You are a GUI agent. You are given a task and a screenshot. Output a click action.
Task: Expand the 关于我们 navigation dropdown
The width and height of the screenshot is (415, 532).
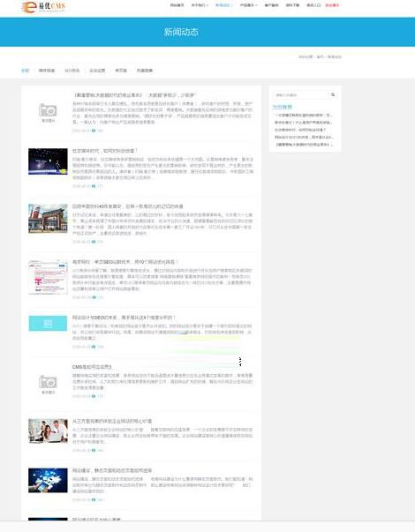(x=200, y=5)
